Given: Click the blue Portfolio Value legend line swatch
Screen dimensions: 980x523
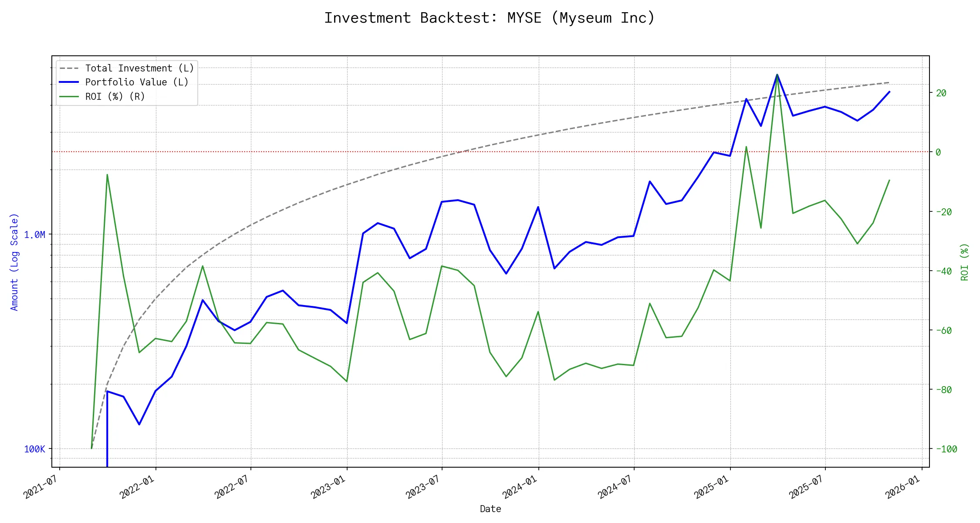Looking at the screenshot, I should click(69, 82).
